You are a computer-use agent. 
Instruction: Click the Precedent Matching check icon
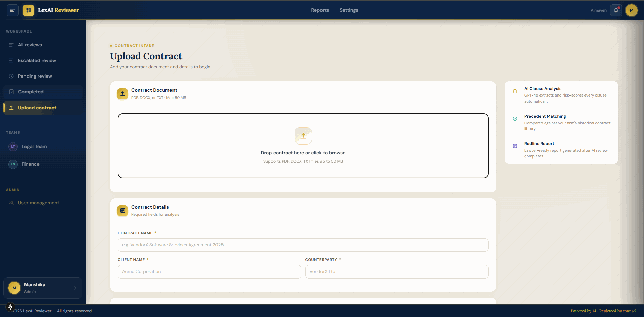pyautogui.click(x=515, y=119)
